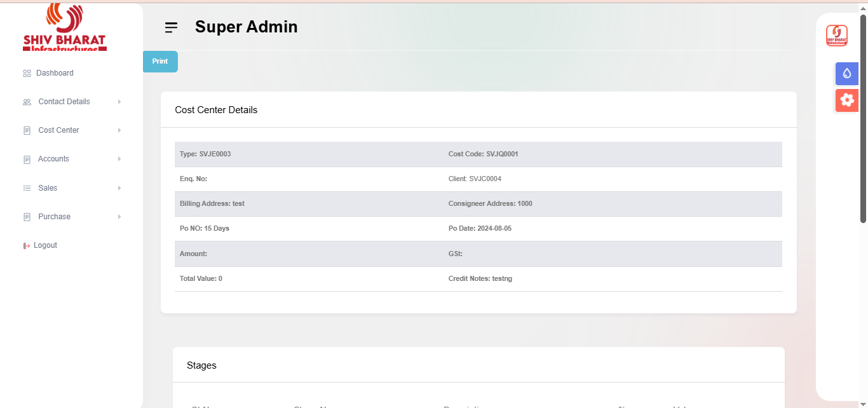This screenshot has width=868, height=408.
Task: Open the orange gear settings icon
Action: 846,100
